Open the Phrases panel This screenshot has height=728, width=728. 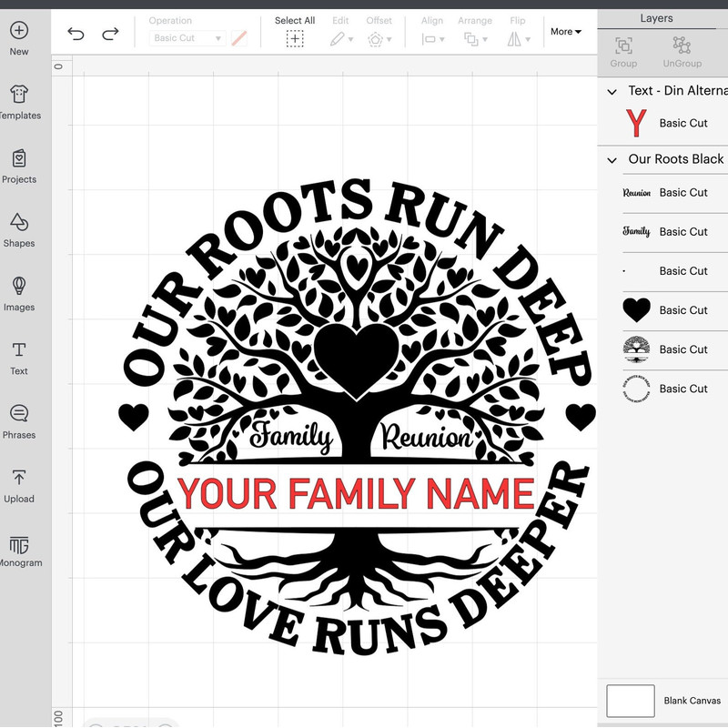pyautogui.click(x=19, y=415)
